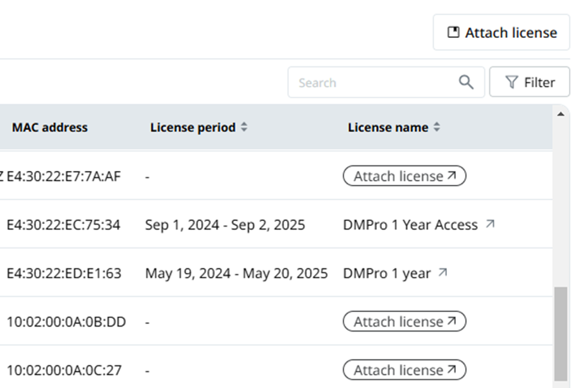Sort by License name column
The width and height of the screenshot is (588, 388).
pos(437,127)
